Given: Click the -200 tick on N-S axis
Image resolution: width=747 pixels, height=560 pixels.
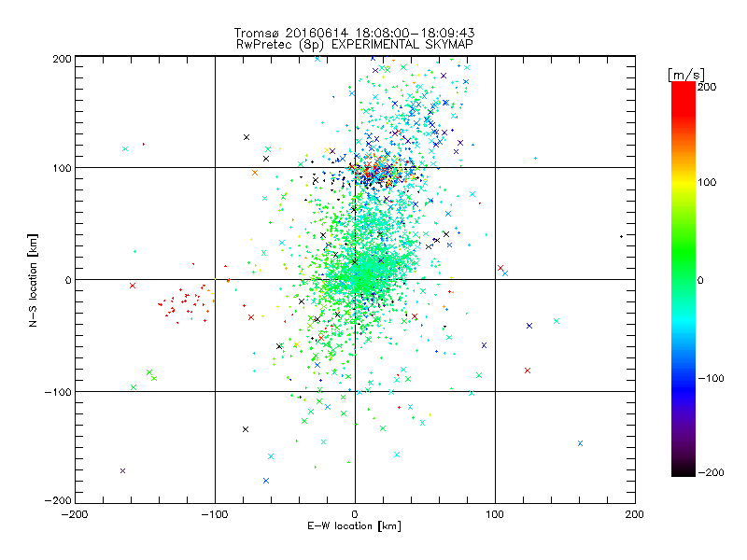Looking at the screenshot, I should click(x=58, y=500).
